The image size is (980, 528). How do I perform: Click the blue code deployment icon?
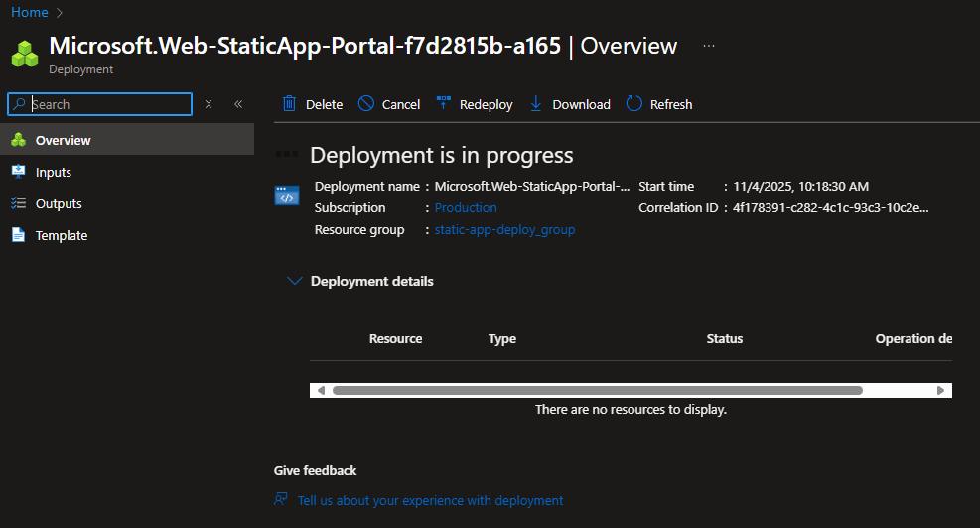[x=287, y=195]
